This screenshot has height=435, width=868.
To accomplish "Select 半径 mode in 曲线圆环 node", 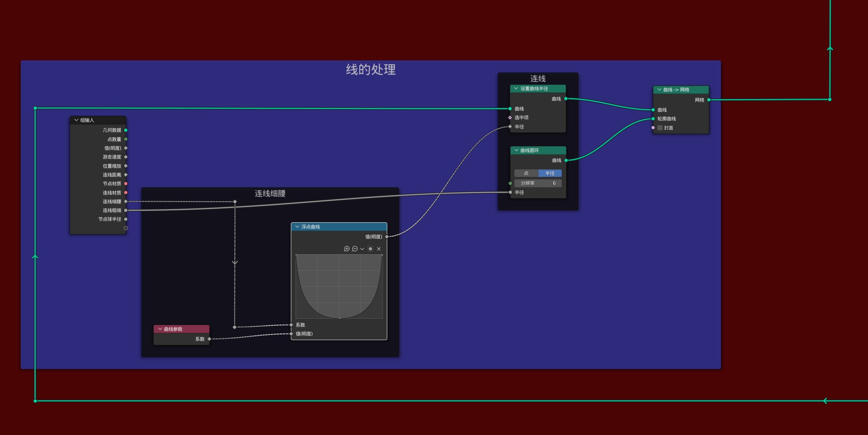I will point(550,173).
